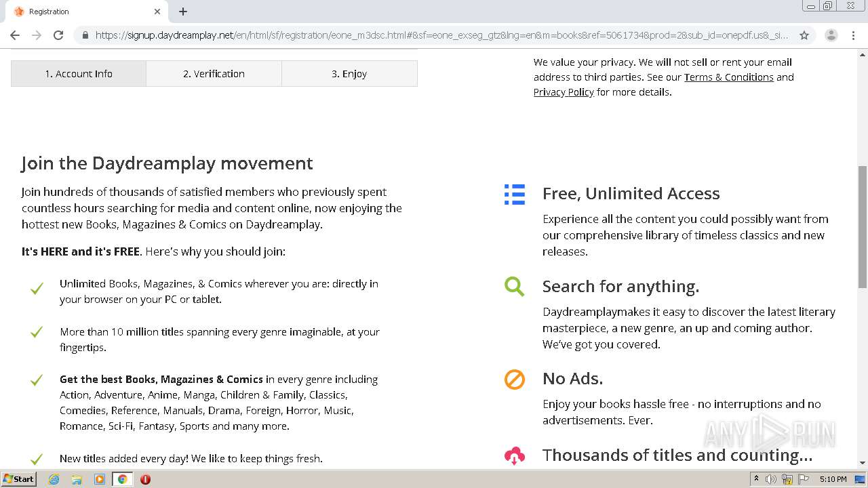Click checkmark beside New titles added every day
Screen dimensions: 868x488
tap(37, 459)
